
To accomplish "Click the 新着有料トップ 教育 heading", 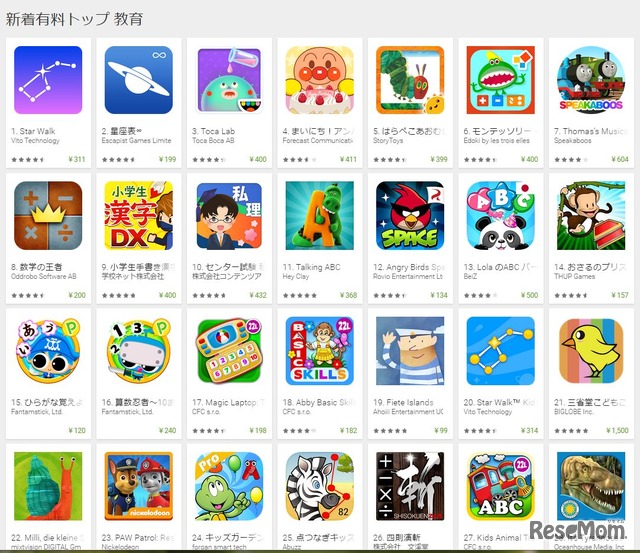I will [x=74, y=19].
